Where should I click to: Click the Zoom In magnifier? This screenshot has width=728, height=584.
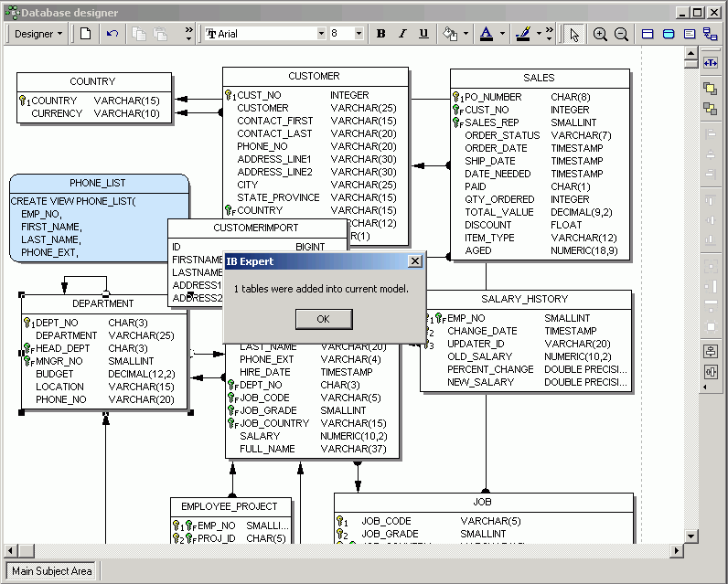[599, 34]
